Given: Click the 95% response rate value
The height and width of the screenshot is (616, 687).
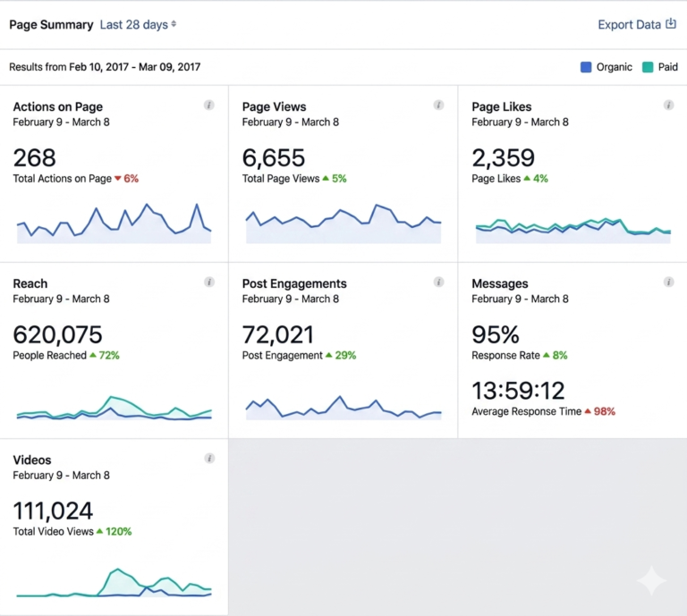Looking at the screenshot, I should [496, 335].
